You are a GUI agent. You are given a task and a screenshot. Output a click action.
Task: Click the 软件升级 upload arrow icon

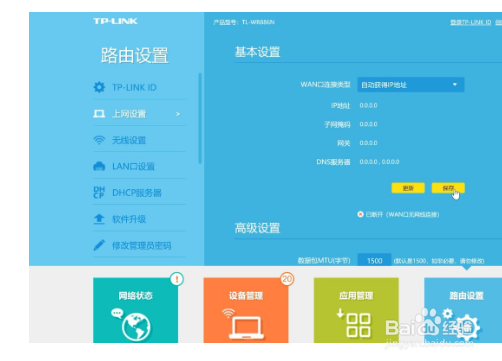click(x=99, y=219)
